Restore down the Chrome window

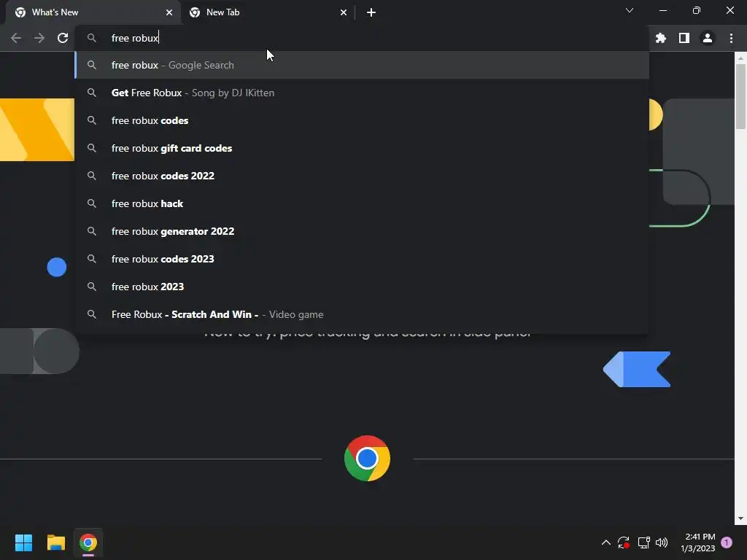pos(697,10)
